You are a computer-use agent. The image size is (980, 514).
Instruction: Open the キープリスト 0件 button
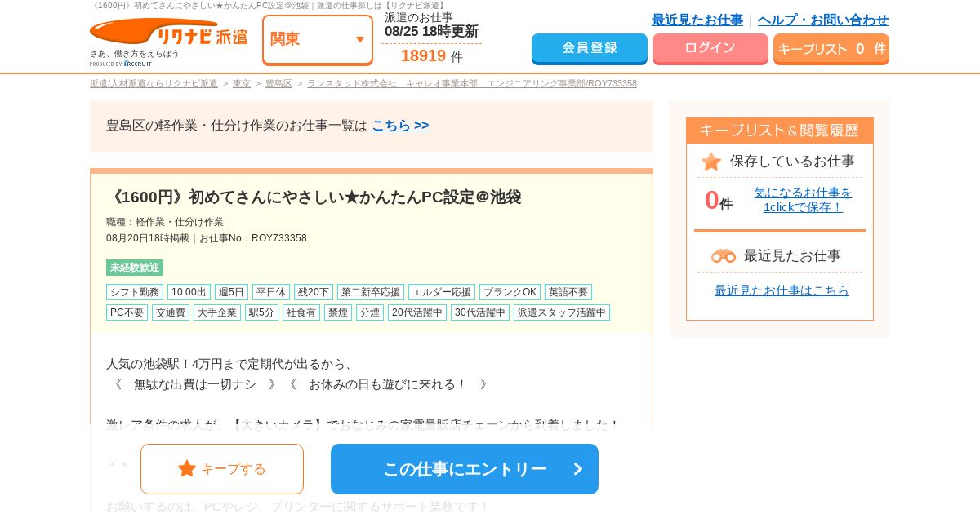tap(831, 49)
